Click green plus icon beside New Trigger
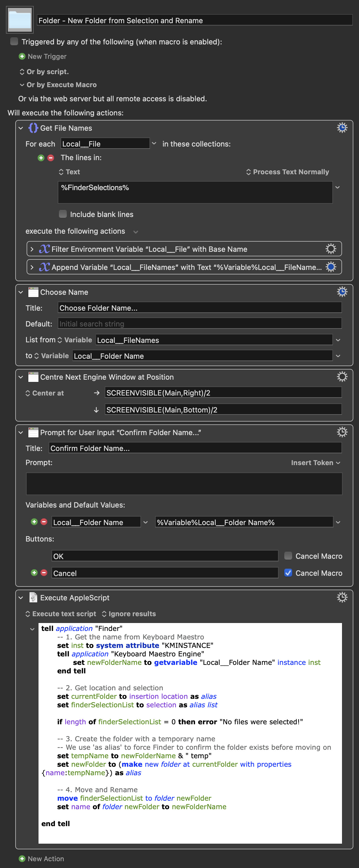The height and width of the screenshot is (868, 359). 22,56
